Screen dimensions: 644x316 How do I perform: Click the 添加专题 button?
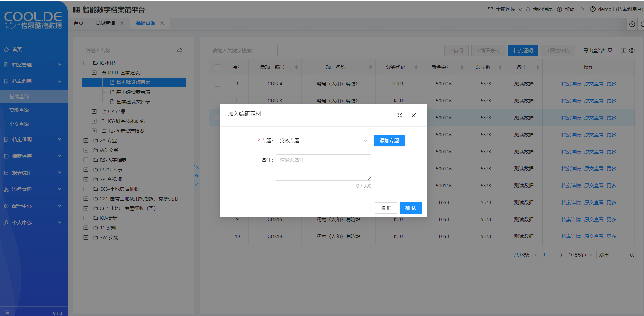coord(389,141)
